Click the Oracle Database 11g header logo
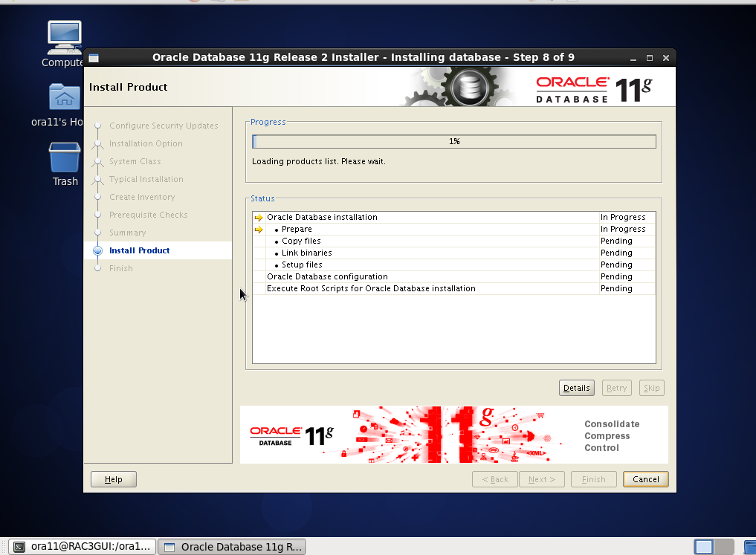 (x=594, y=90)
